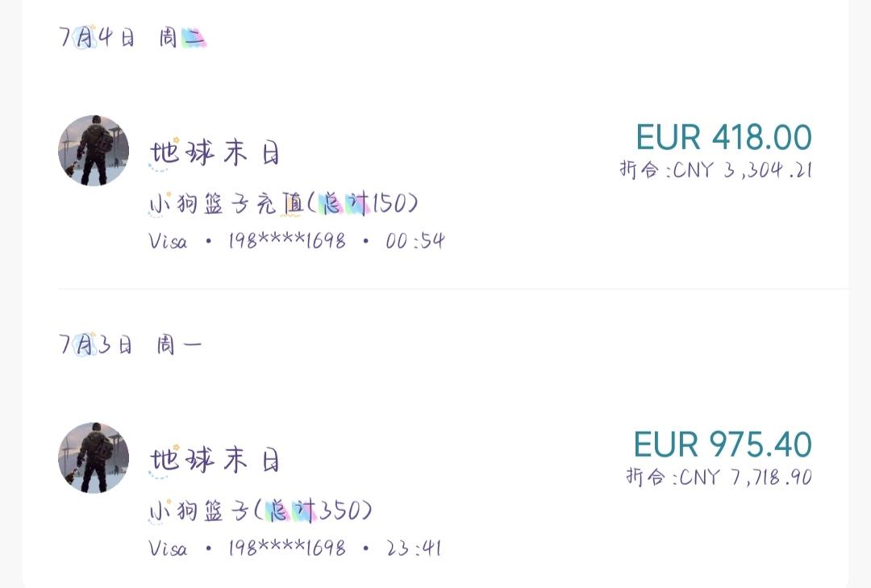Select the 7月3日 周一 date header
871x588 pixels.
(x=131, y=344)
